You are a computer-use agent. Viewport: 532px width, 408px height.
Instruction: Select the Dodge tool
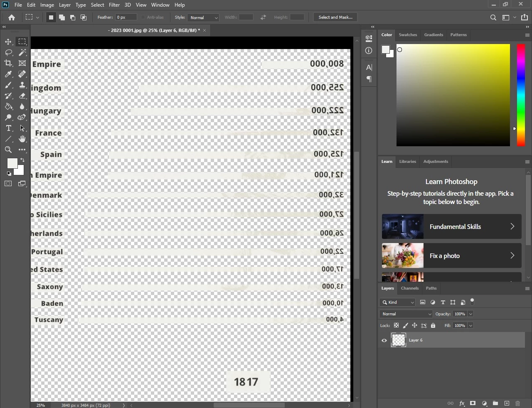pos(8,117)
